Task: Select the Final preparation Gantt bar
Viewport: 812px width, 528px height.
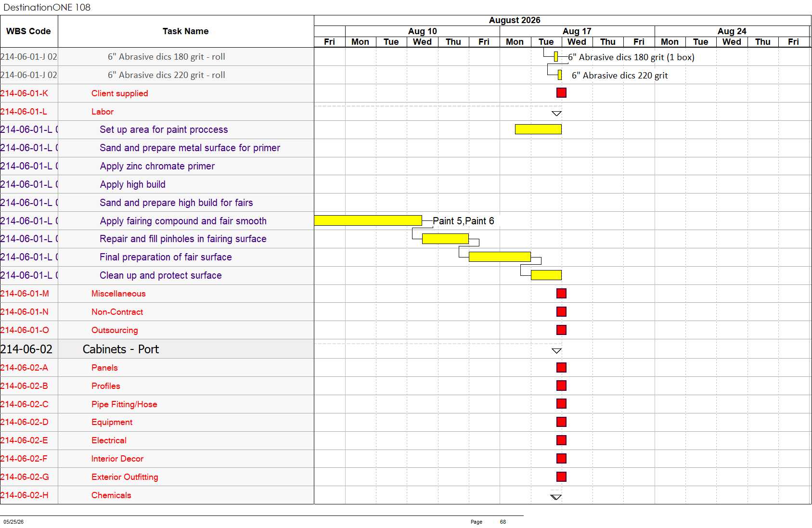Action: click(x=500, y=257)
